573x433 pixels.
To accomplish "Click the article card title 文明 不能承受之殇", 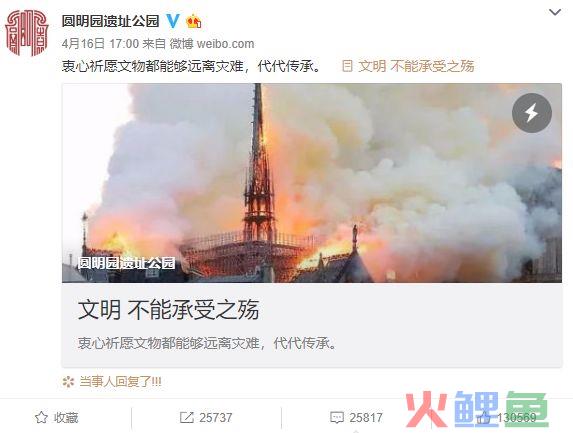I will 169,309.
